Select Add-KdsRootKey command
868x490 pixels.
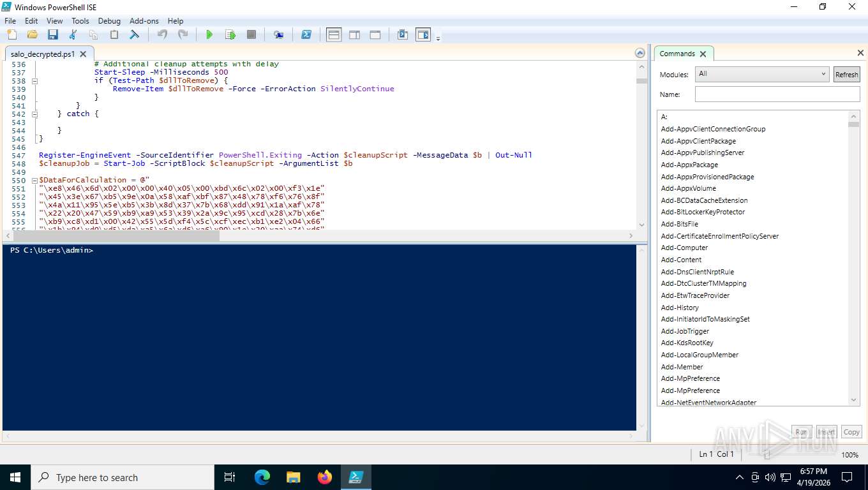point(687,343)
